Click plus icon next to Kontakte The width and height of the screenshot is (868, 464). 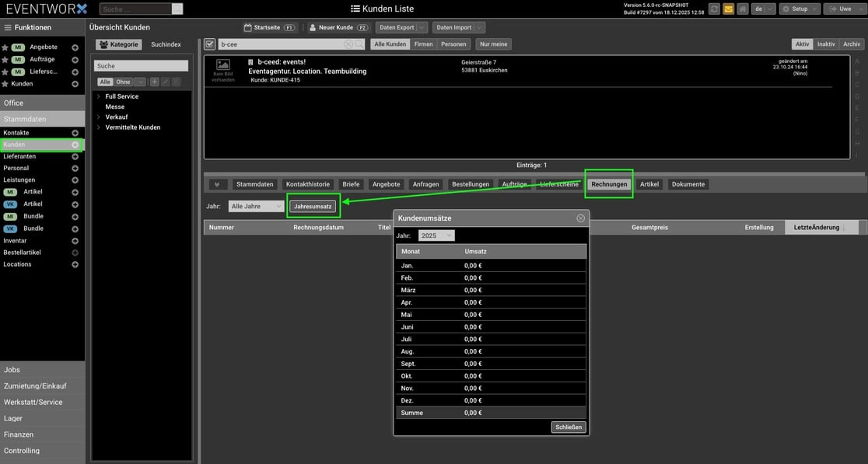click(75, 133)
